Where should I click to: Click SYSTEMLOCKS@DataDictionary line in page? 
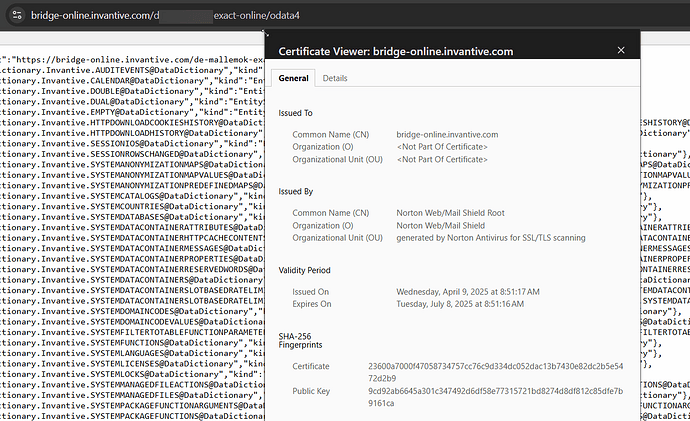point(132,374)
